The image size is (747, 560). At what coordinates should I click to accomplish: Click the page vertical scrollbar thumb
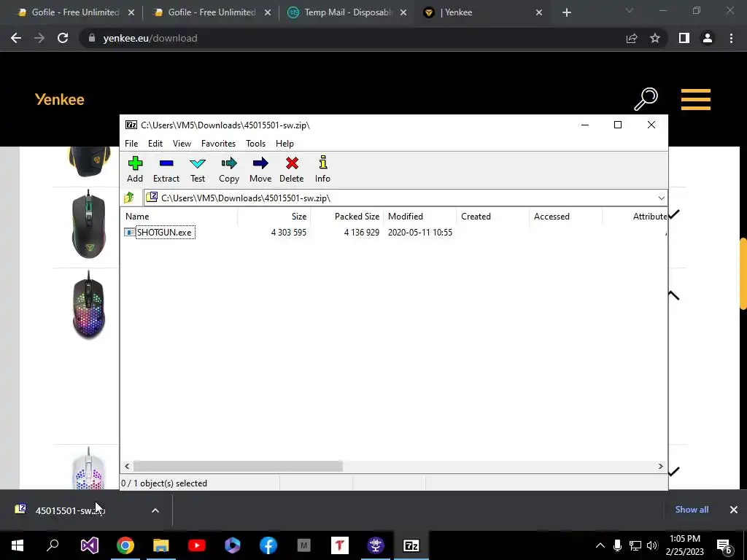click(x=743, y=274)
